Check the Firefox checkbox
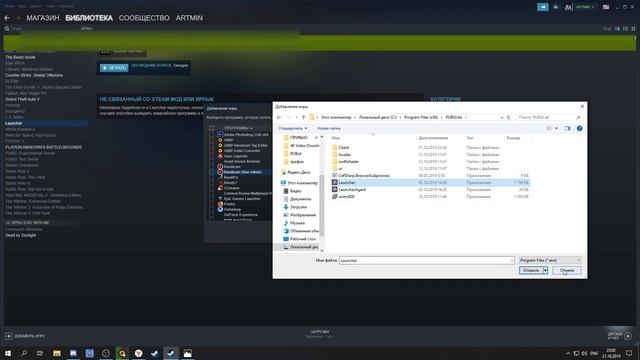This screenshot has height=360, width=640. point(211,204)
